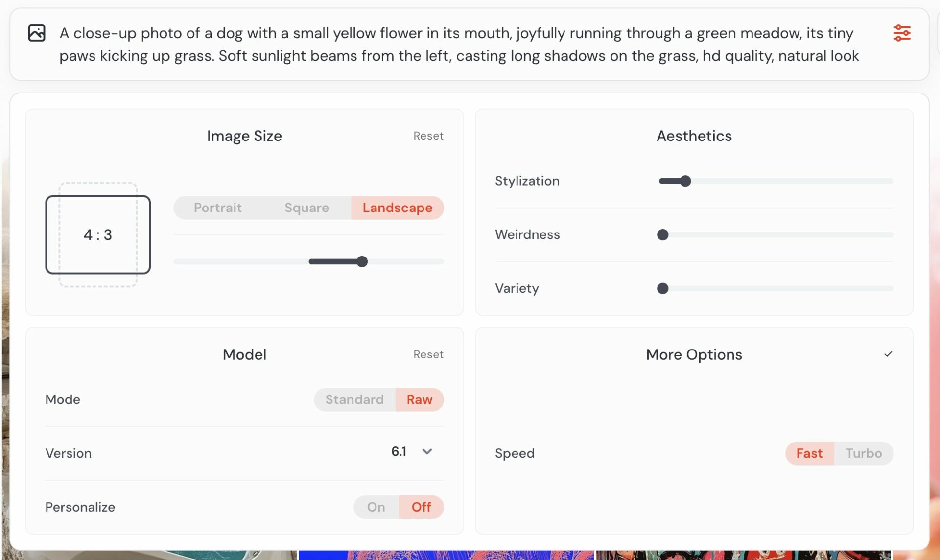The width and height of the screenshot is (940, 560).
Task: Reset the Model settings
Action: click(x=428, y=354)
